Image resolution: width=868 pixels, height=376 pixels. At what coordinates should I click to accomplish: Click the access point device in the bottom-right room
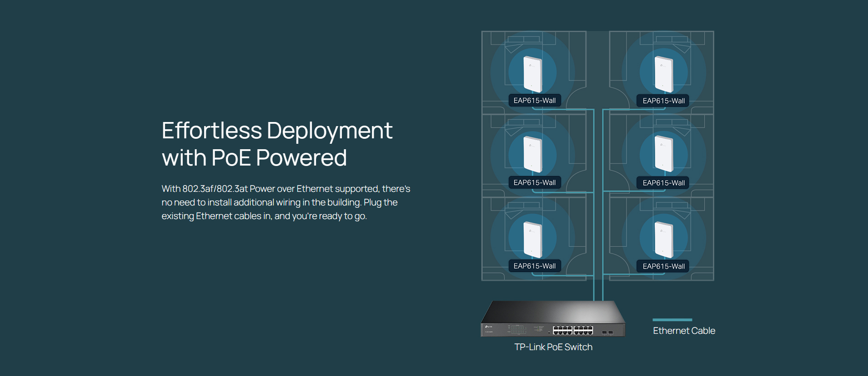tap(664, 239)
